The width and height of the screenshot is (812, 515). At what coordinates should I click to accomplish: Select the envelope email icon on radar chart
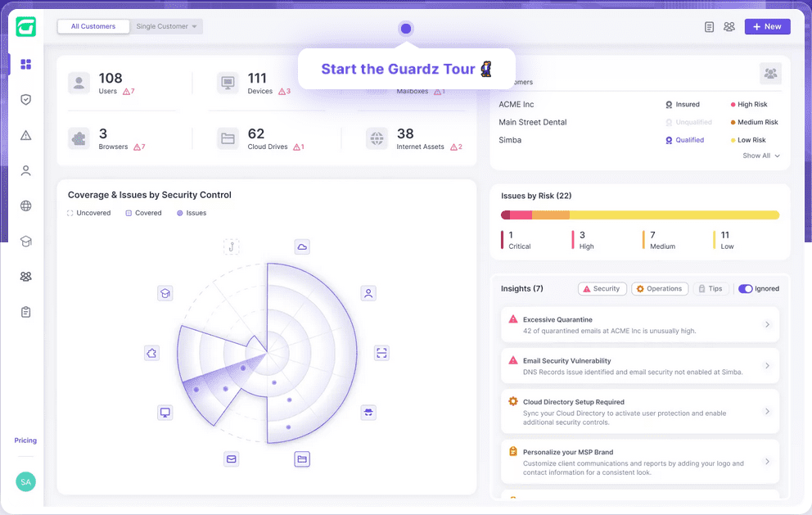tap(231, 459)
